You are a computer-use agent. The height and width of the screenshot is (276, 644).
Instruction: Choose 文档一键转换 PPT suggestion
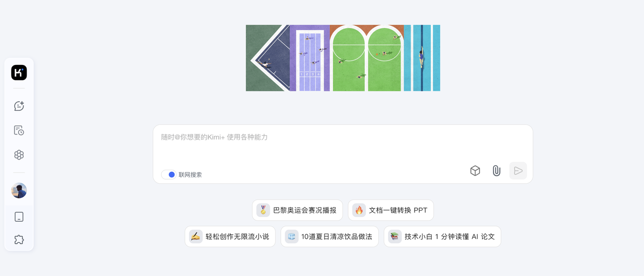(391, 210)
